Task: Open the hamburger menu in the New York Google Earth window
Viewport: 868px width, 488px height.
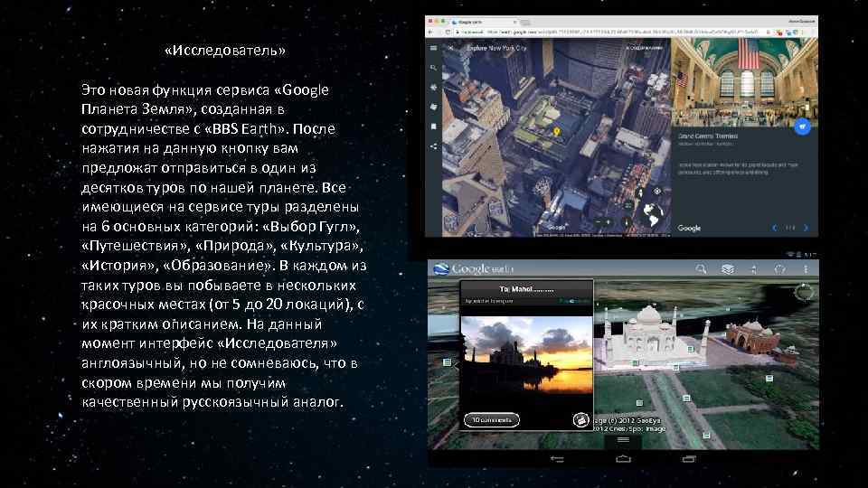Action: 433,49
